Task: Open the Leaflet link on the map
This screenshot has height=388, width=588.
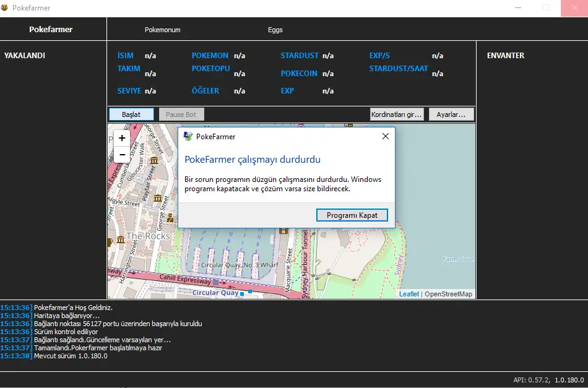Action: tap(409, 294)
